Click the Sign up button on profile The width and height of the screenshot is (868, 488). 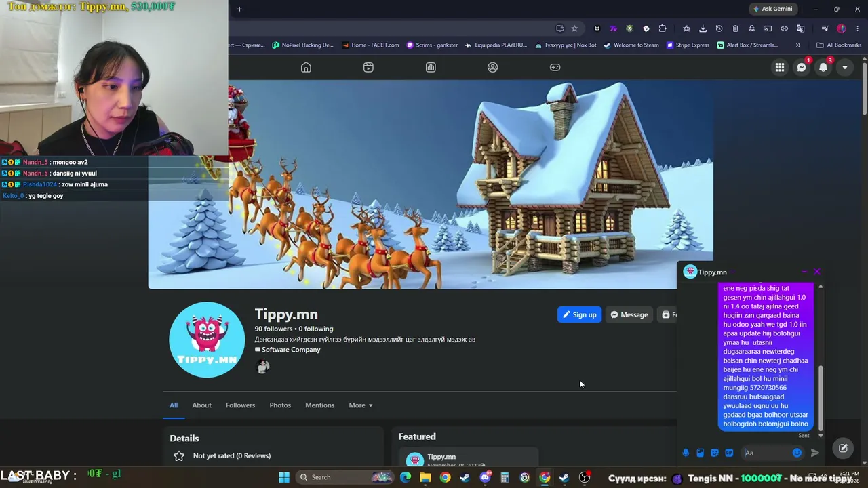[x=579, y=314]
